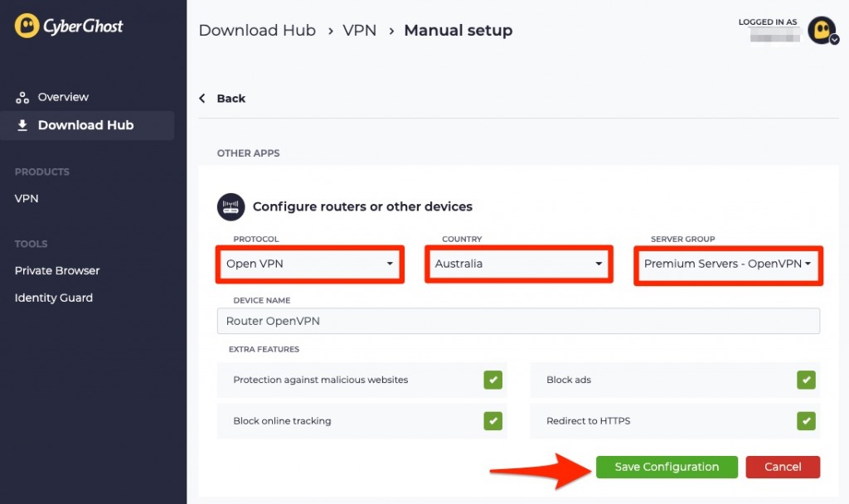The width and height of the screenshot is (849, 504).
Task: Click the router device icon
Action: (x=230, y=206)
